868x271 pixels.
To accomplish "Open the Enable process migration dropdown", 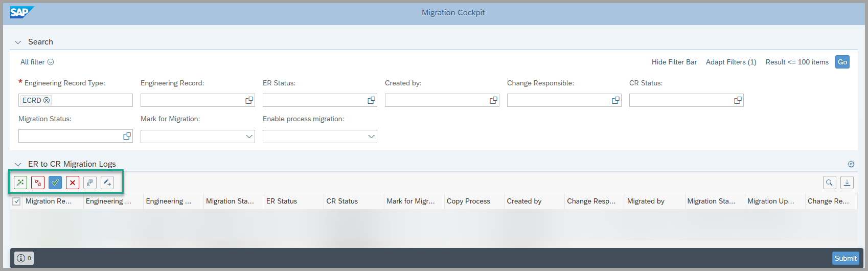I will [x=371, y=137].
